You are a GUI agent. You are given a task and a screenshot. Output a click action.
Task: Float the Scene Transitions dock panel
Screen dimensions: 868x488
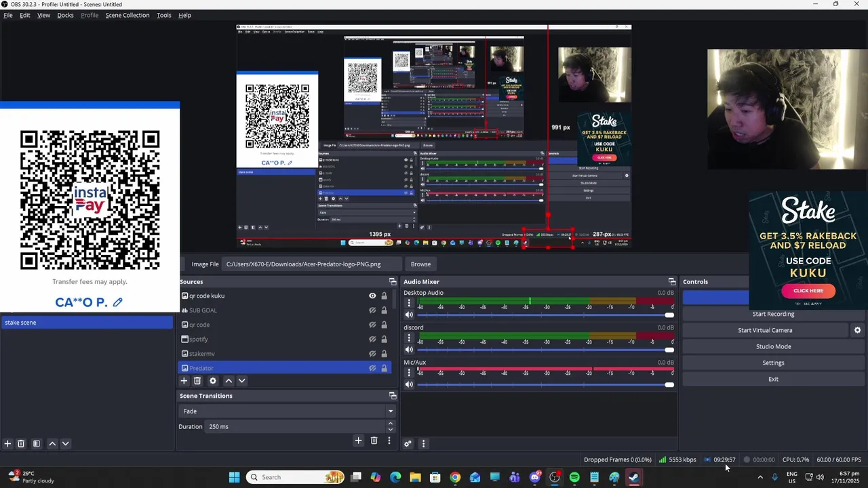(393, 396)
